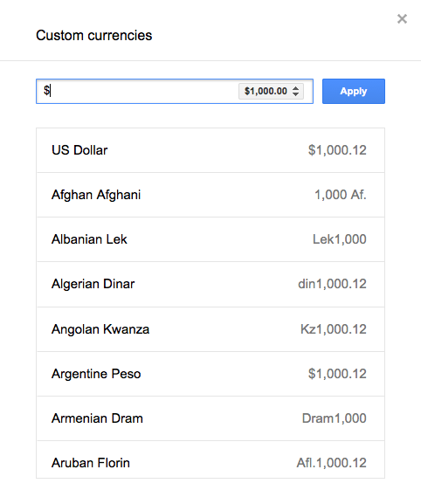421x504 pixels.
Task: Open the $1,000.00 format dropdown
Action: pyautogui.click(x=271, y=92)
